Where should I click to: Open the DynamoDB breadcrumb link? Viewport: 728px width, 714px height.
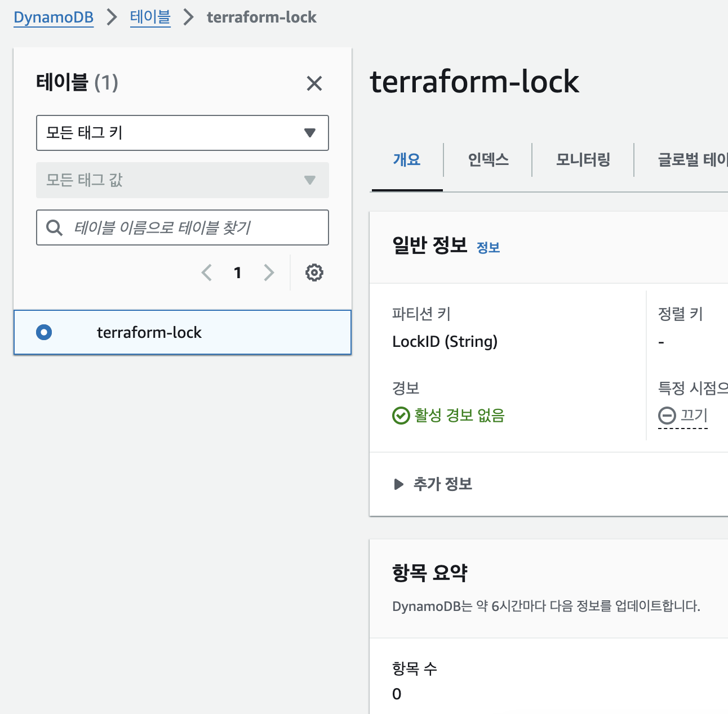tap(54, 17)
